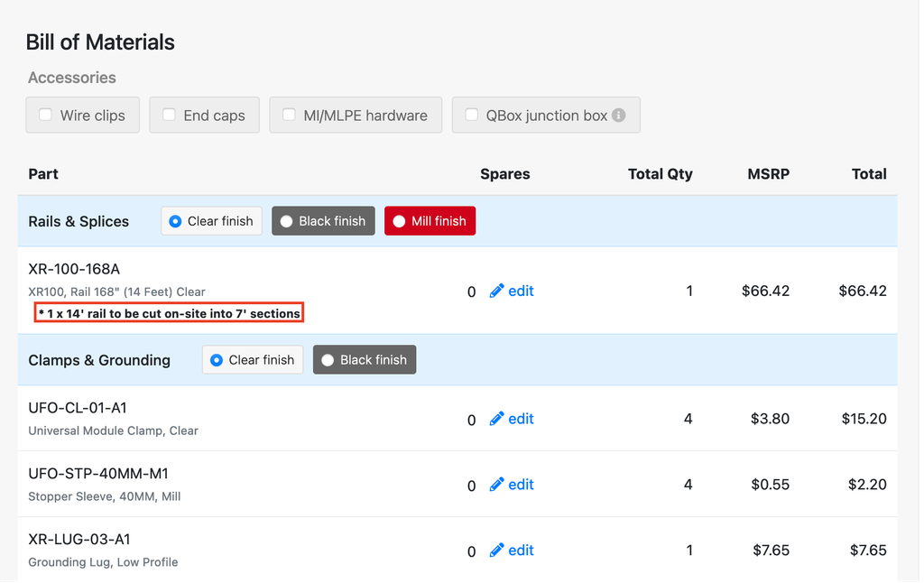924x583 pixels.
Task: Click the XR-LUG-03-A1 part name
Action: point(79,540)
